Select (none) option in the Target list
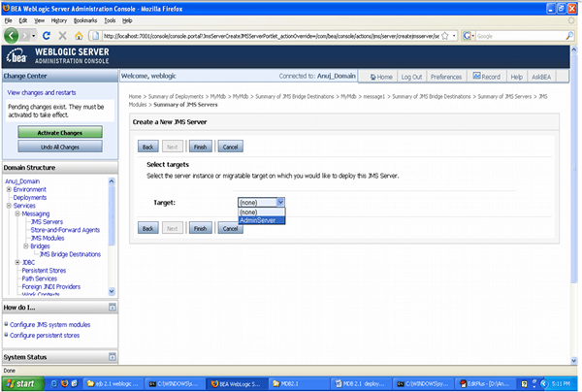 point(249,211)
